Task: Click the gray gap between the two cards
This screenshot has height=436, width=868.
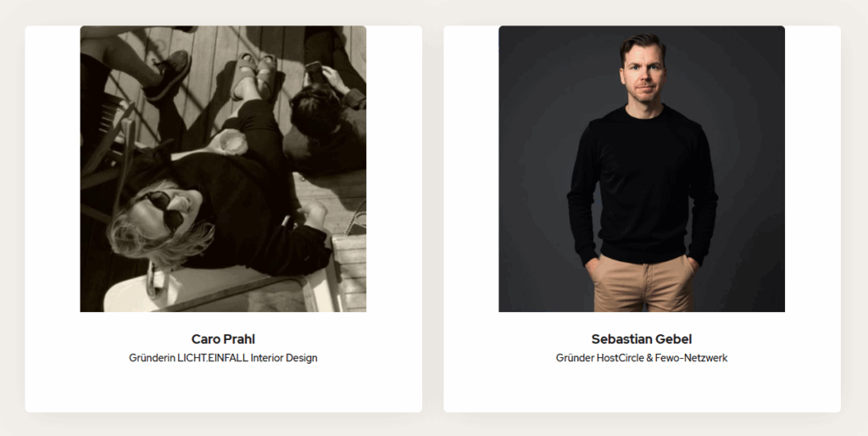Action: (433, 219)
